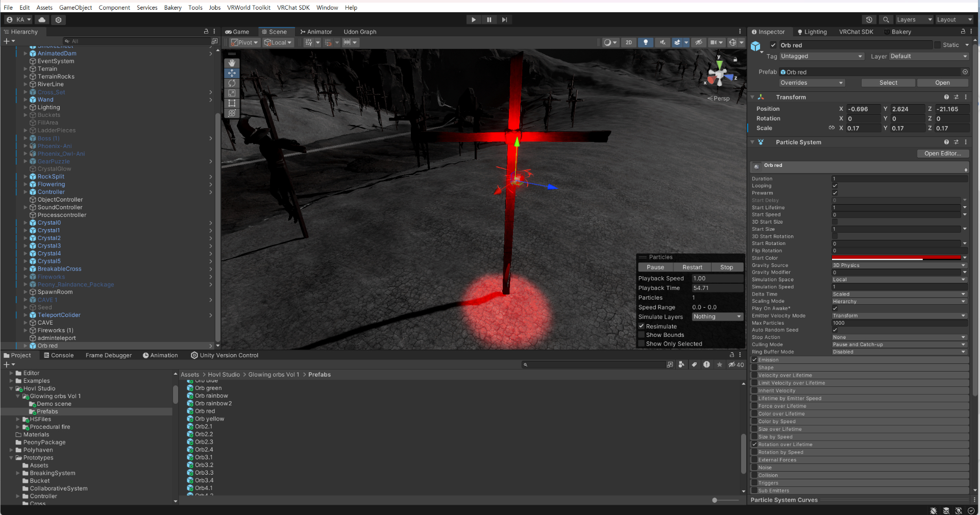
Task: Click the red Start Color swatch
Action: click(x=896, y=258)
